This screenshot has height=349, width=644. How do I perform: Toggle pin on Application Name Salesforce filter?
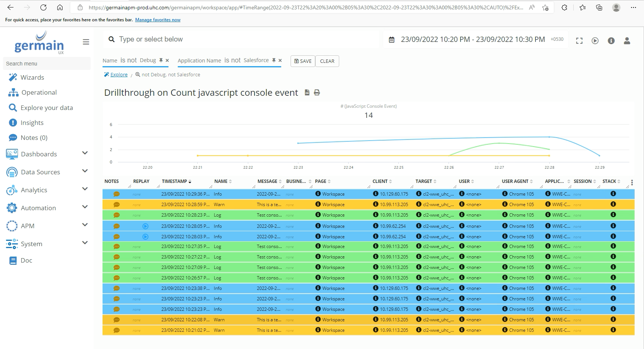(x=274, y=60)
